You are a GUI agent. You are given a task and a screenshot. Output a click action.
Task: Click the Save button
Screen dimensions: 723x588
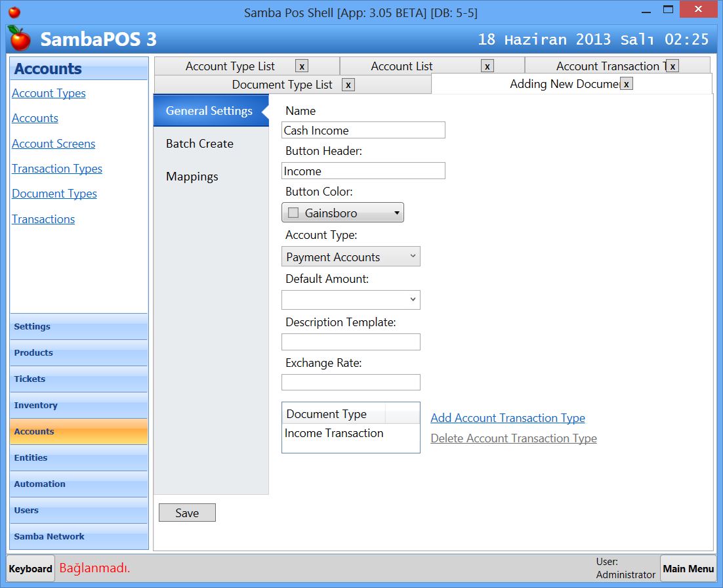187,513
